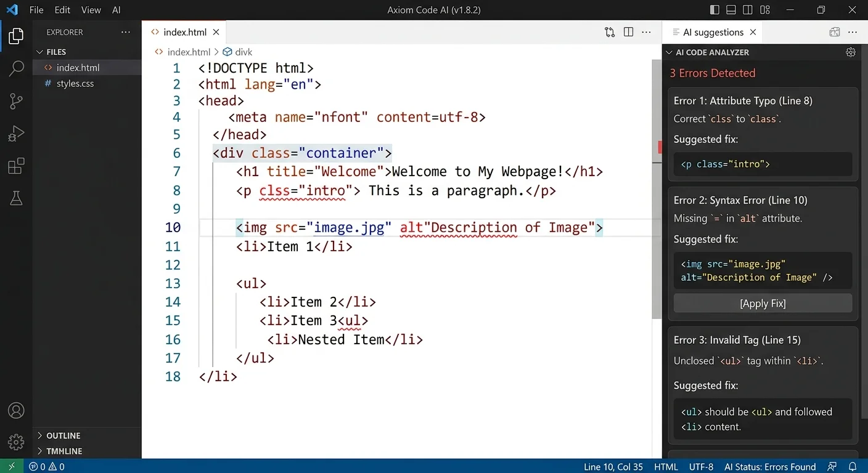868x473 pixels.
Task: Toggle bottom panel from title bar
Action: pos(731,10)
